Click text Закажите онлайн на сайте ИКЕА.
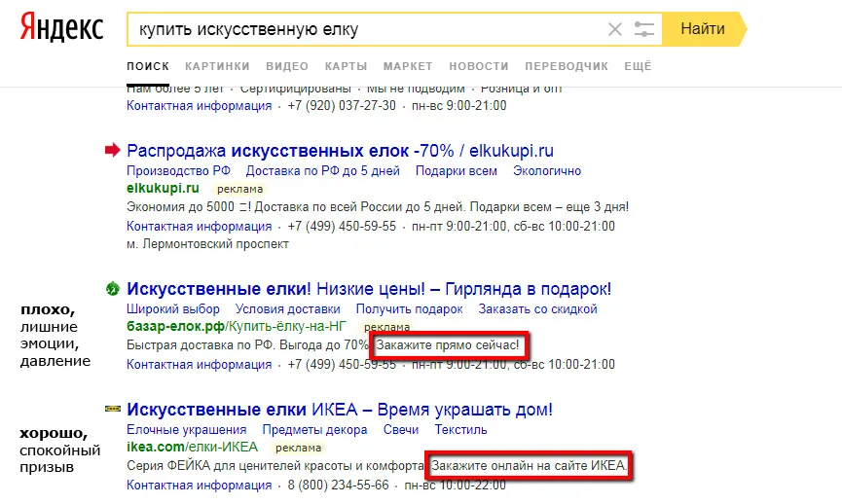The height and width of the screenshot is (504, 842). click(x=529, y=465)
